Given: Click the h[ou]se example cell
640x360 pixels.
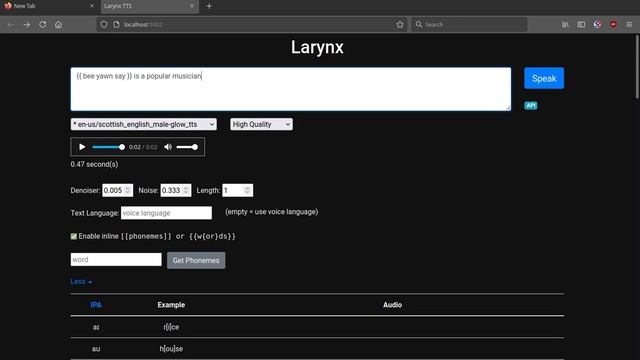Looking at the screenshot, I should pos(171,349).
